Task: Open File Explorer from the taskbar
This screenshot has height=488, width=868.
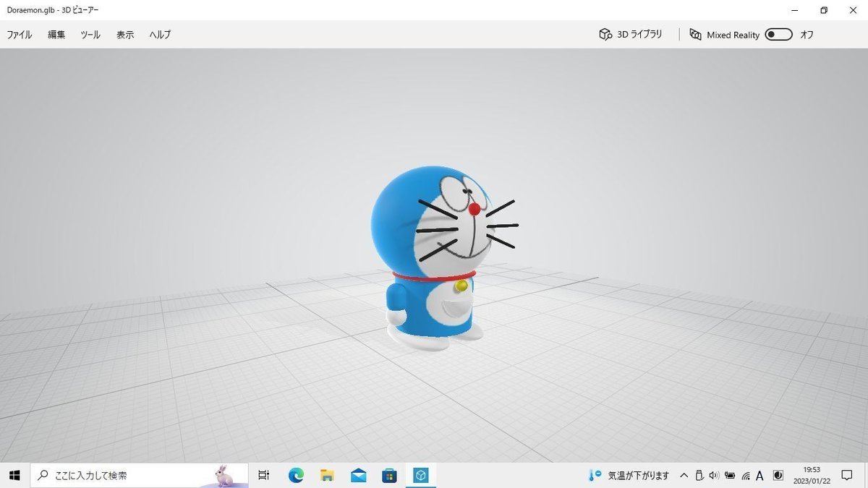Action: point(327,475)
